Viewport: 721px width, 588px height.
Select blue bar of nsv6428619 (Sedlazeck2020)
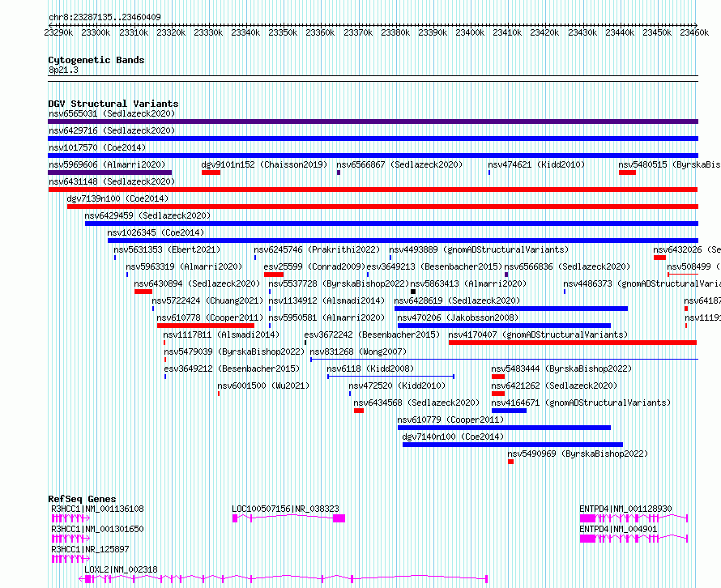coord(511,309)
